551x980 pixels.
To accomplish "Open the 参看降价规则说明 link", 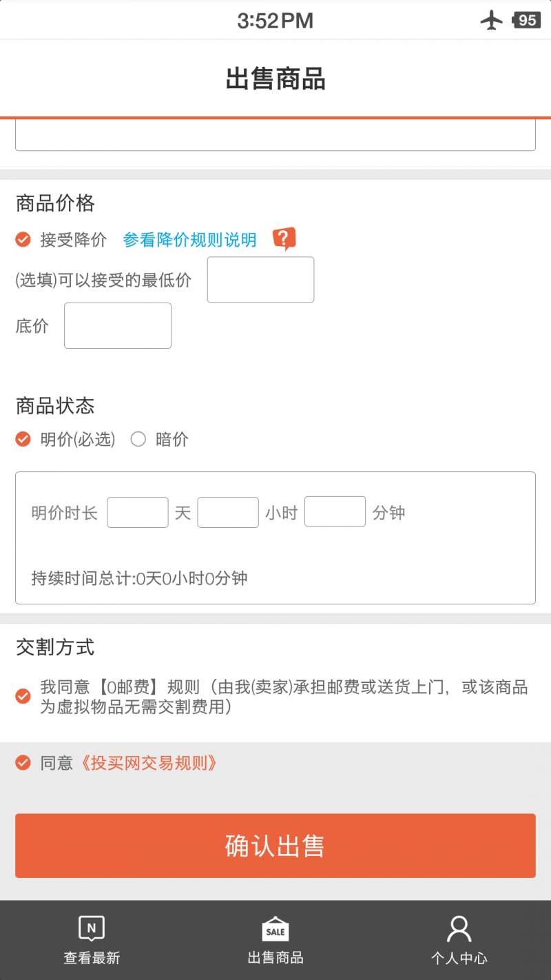I will tap(189, 240).
